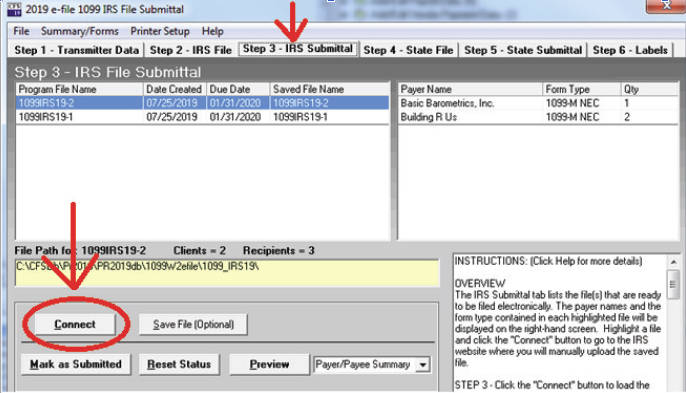Viewport: 686px width, 393px height.
Task: Select the 1099IRS19-1 file row
Action: [x=202, y=117]
